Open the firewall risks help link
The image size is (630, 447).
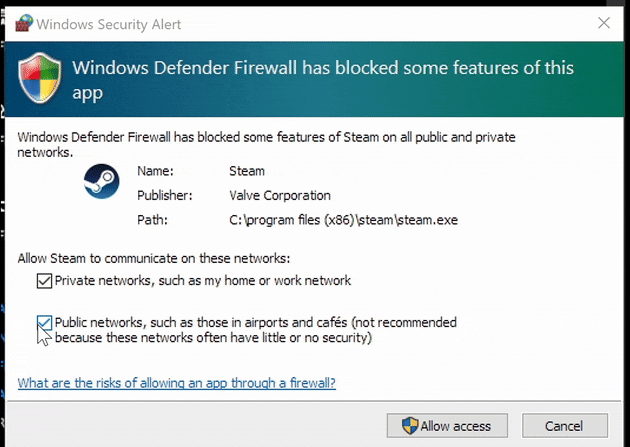coord(177,383)
